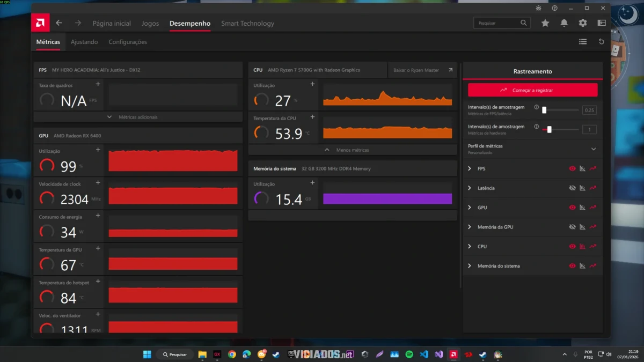
Task: Click the hardware metrics sampling interval slider
Action: 549,129
